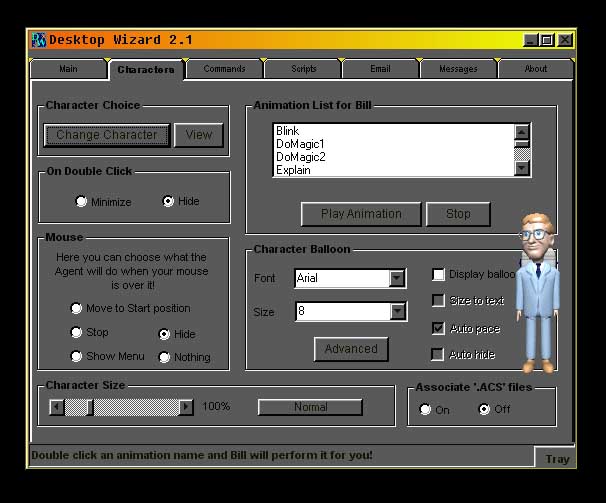606x503 pixels.
Task: Toggle the Size to text checkbox
Action: [x=438, y=300]
